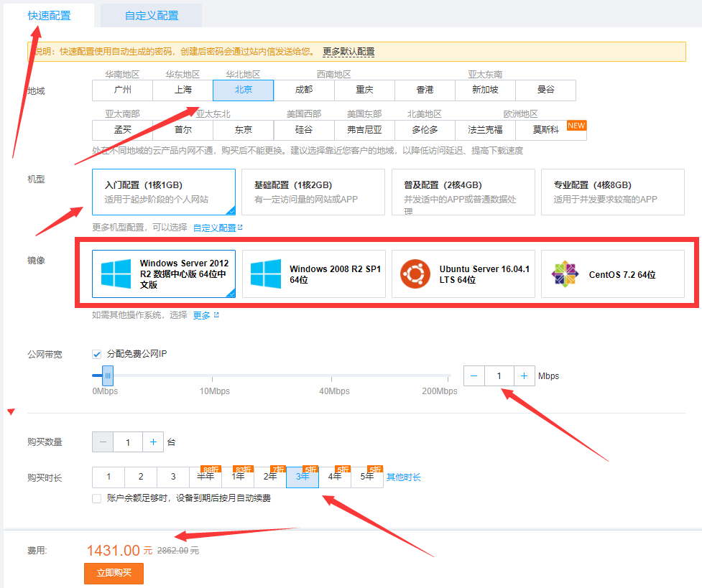This screenshot has width=702, height=588.
Task: Select purchase duration 半年
Action: pyautogui.click(x=205, y=477)
